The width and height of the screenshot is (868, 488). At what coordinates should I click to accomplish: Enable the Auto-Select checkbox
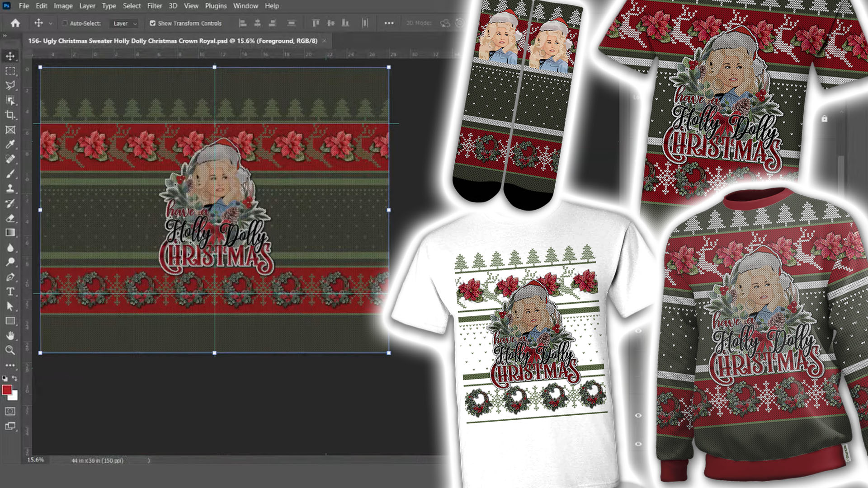coord(65,23)
